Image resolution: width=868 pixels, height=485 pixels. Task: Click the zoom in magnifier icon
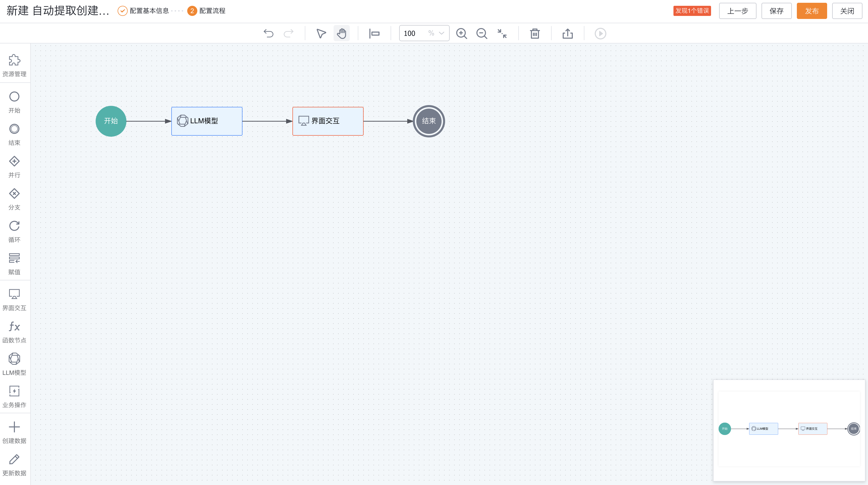[x=461, y=33]
